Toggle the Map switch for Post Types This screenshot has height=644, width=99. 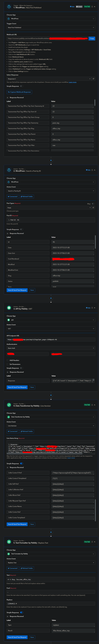93,204
